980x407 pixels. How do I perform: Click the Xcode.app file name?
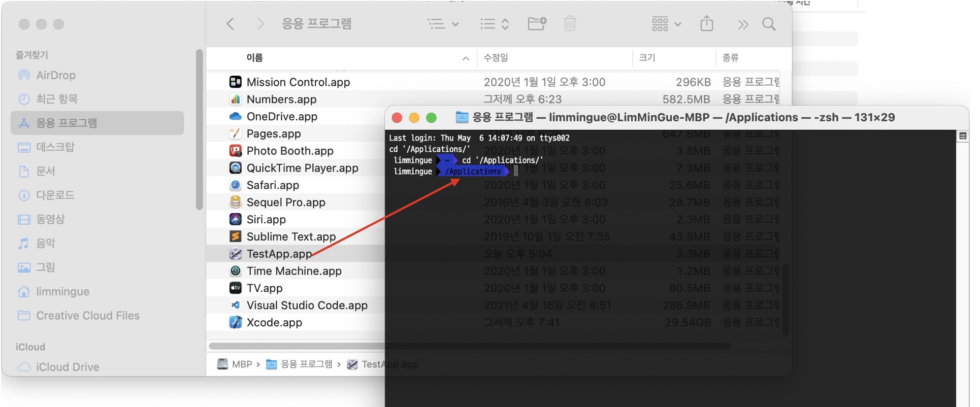(274, 323)
